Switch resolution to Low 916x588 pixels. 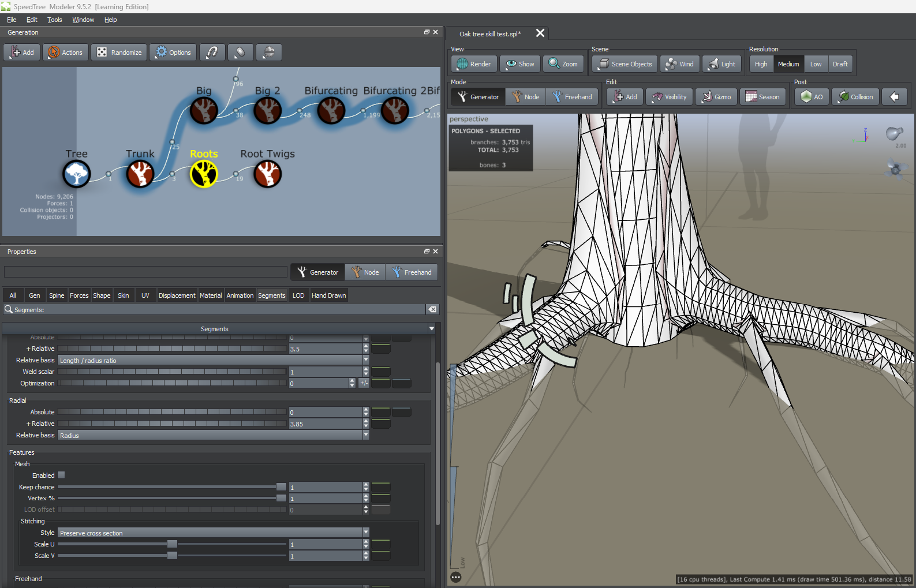816,64
